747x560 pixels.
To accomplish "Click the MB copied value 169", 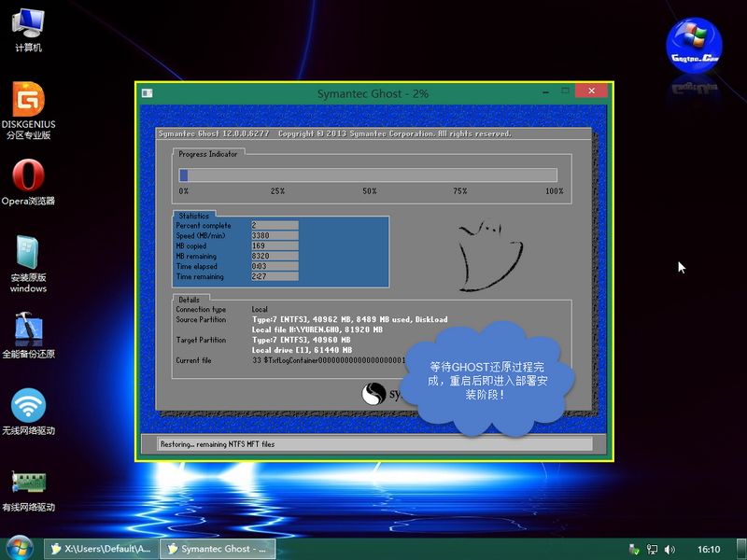I will point(275,245).
